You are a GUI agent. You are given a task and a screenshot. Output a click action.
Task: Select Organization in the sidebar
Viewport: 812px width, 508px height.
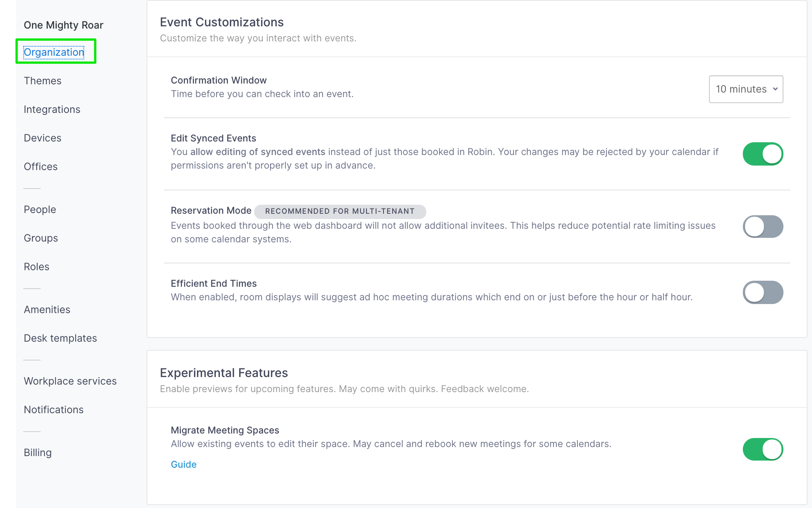(54, 52)
